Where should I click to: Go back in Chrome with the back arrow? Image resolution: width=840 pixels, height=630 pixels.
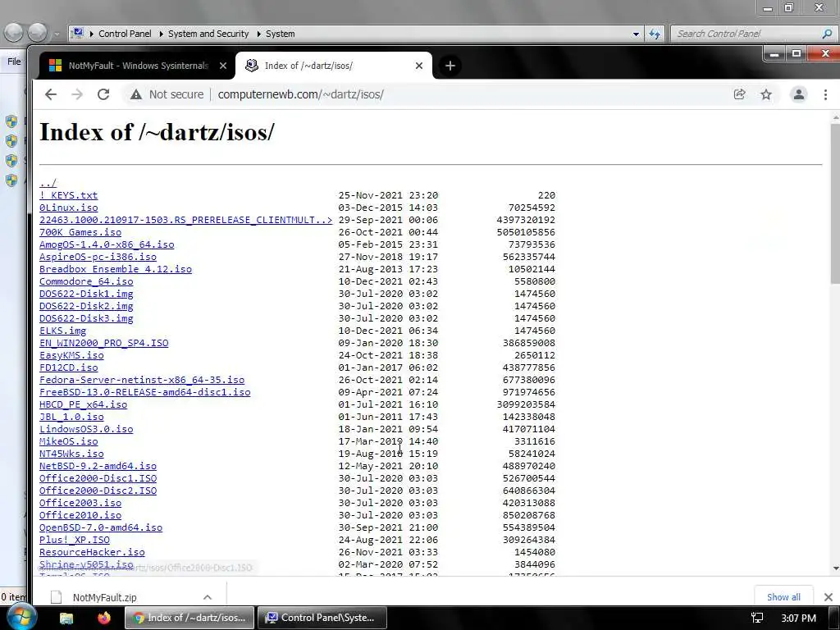tap(50, 95)
